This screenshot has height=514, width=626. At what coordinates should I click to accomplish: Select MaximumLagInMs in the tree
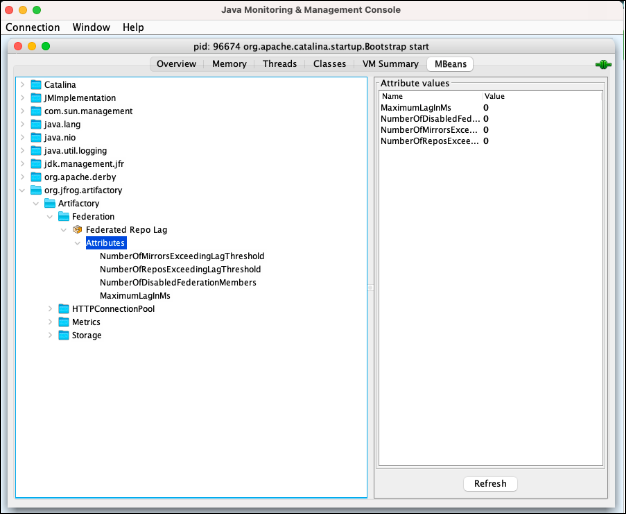(135, 296)
